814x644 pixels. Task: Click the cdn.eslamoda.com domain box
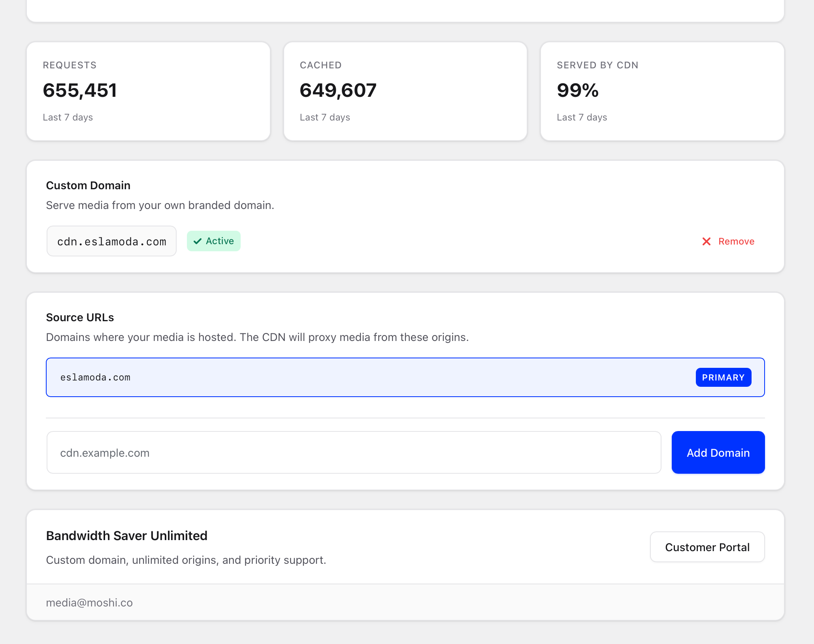pyautogui.click(x=111, y=241)
